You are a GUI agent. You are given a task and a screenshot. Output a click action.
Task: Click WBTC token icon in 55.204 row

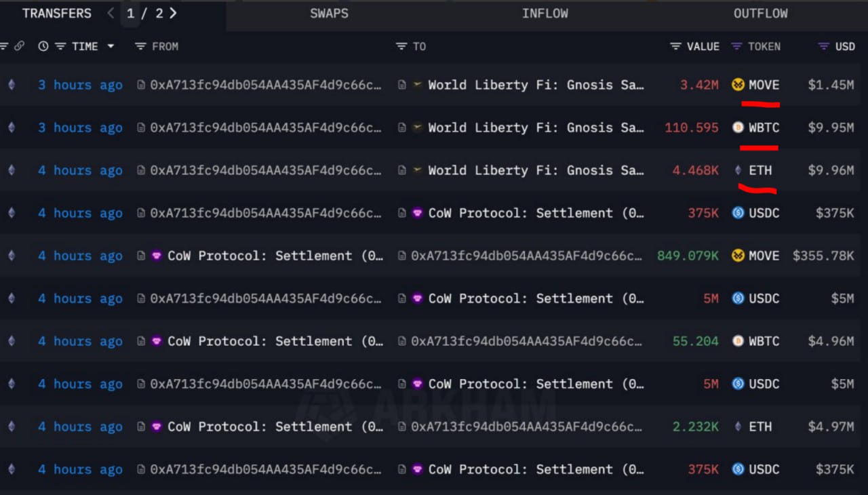[x=738, y=341]
